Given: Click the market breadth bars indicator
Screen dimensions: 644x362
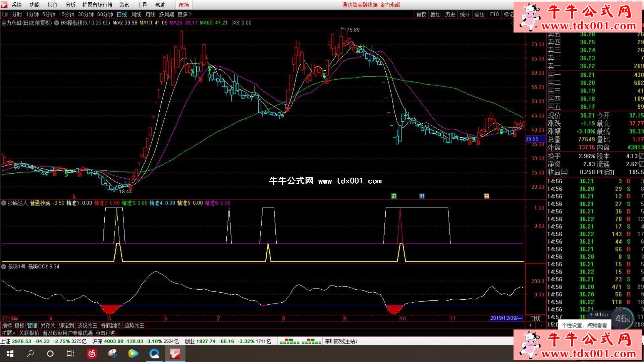Looking at the screenshot, I should pos(300,341).
